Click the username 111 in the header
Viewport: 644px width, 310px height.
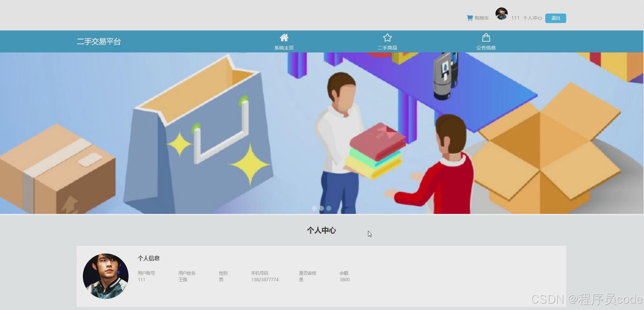[x=515, y=18]
